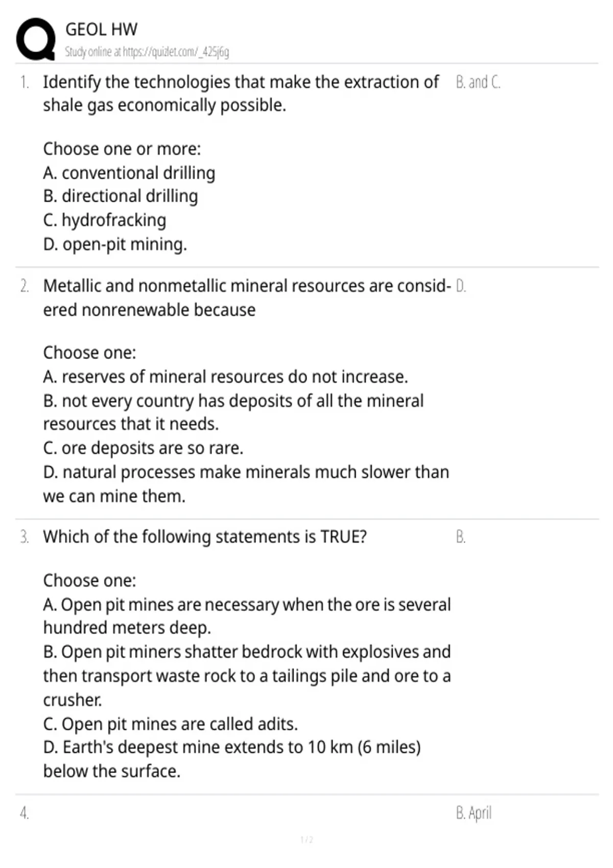Click the 'D.' answer for question 2
Viewport: 613px width, 868px height.
461,286
